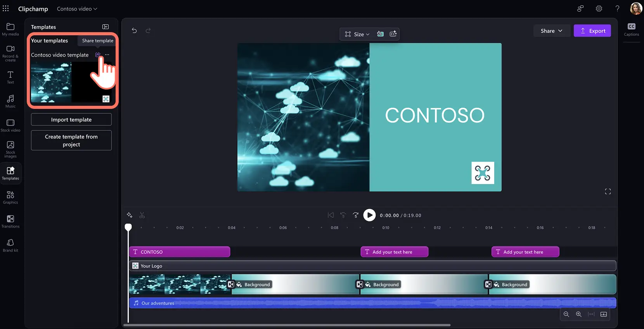644x329 pixels.
Task: Select the Contoso video template thumbnail
Action: (71, 82)
